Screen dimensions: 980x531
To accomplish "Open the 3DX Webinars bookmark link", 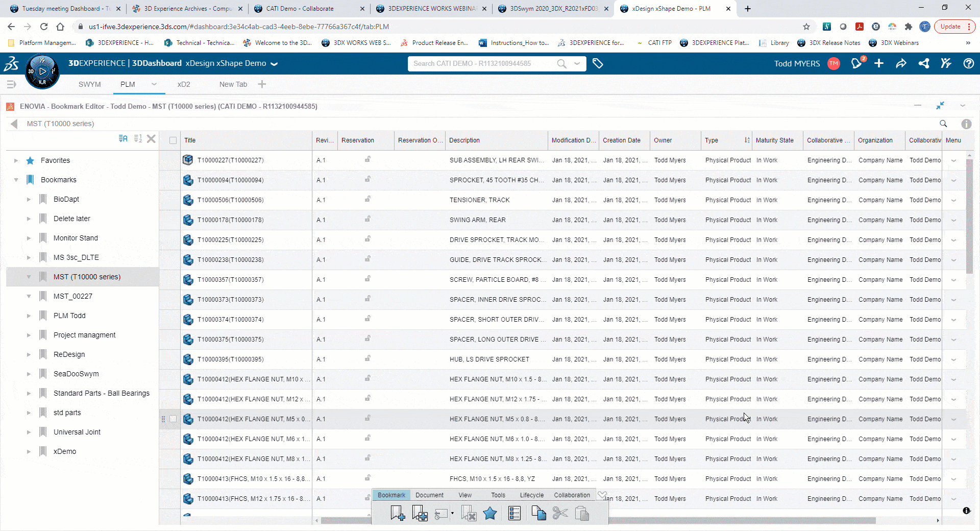I will 894,43.
